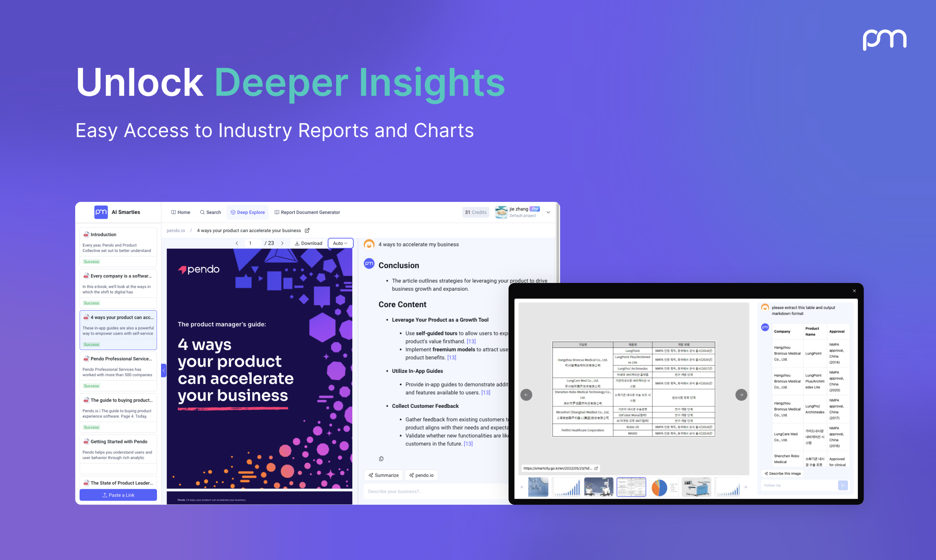Select the Getting Started with Pendo card

click(118, 454)
